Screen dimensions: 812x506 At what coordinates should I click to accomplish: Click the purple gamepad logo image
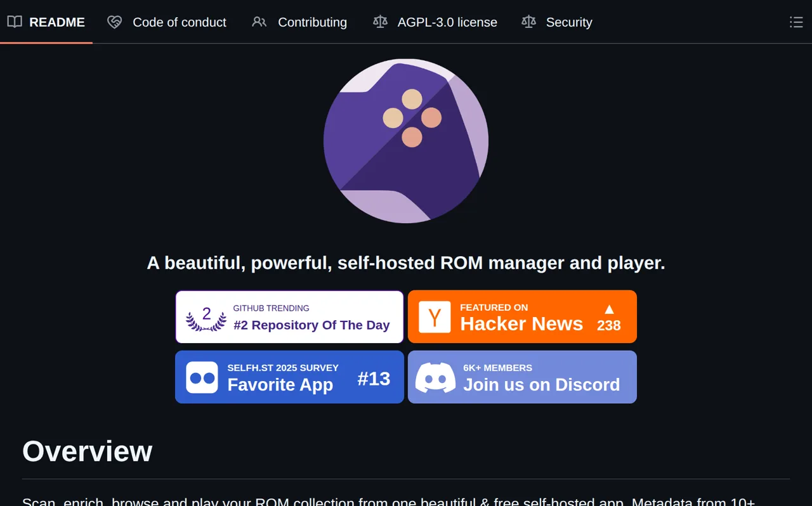click(x=406, y=141)
